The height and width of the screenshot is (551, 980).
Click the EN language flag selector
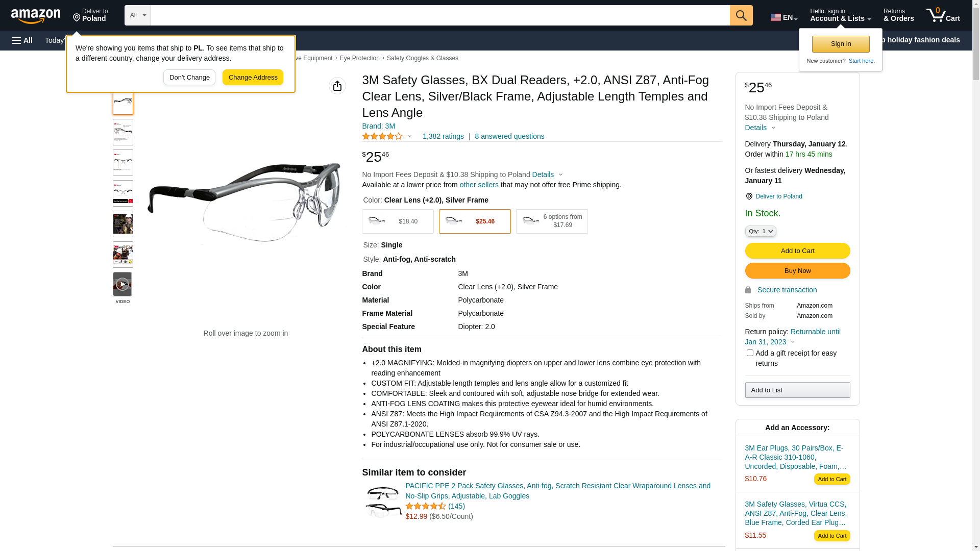pyautogui.click(x=783, y=17)
